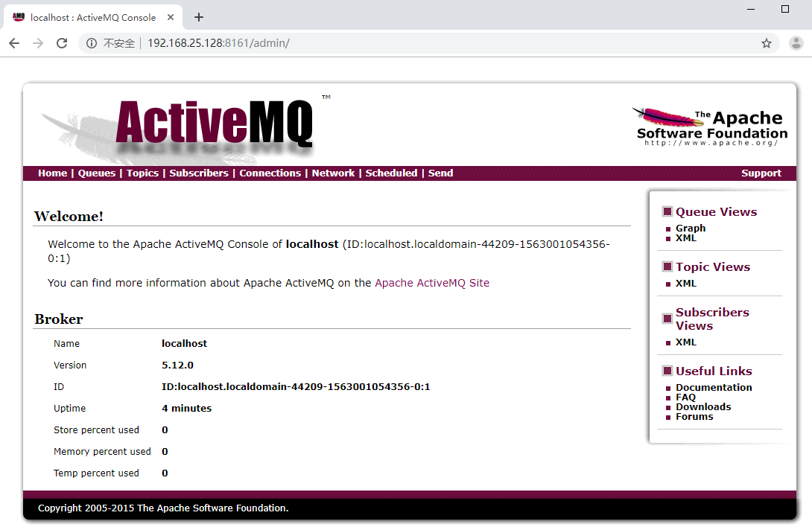Open the Topics page

click(x=142, y=173)
